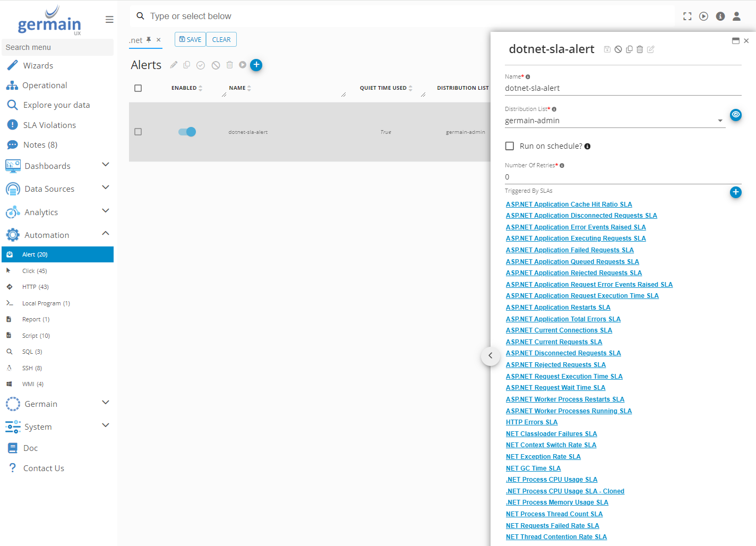Screen dimensions: 756x546
Task: Collapse the Automation menu section
Action: [105, 234]
